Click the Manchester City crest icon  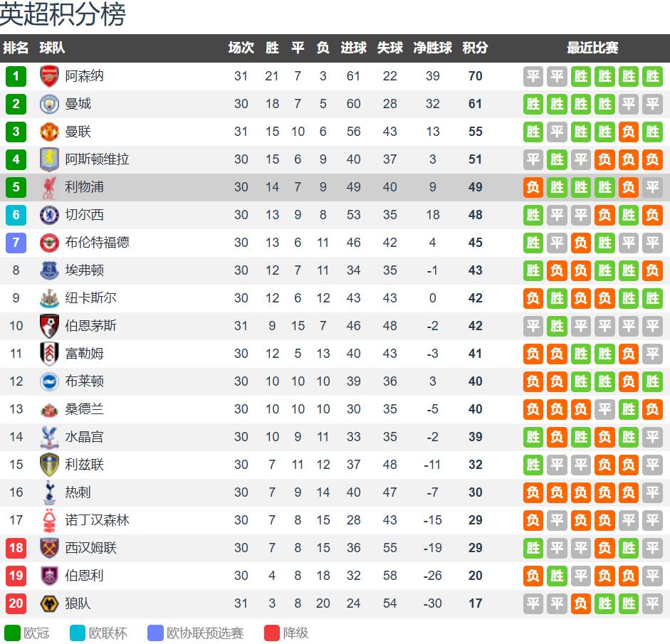click(x=49, y=104)
